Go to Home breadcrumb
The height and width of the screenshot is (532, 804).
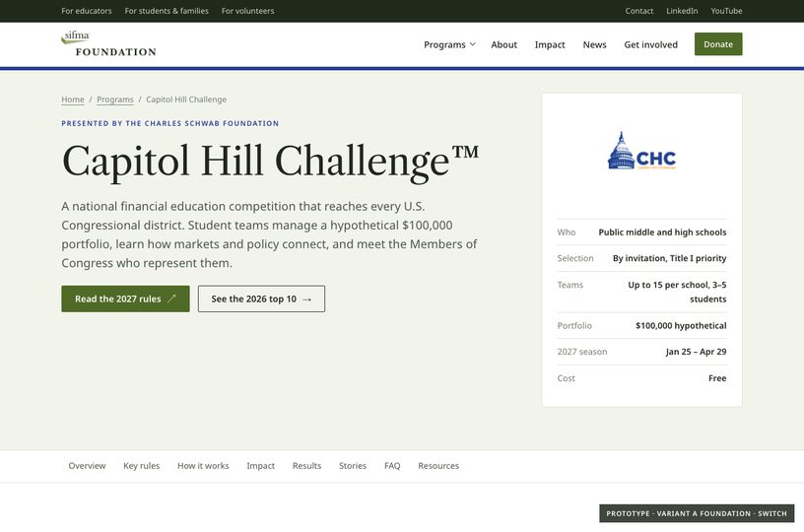pyautogui.click(x=73, y=100)
